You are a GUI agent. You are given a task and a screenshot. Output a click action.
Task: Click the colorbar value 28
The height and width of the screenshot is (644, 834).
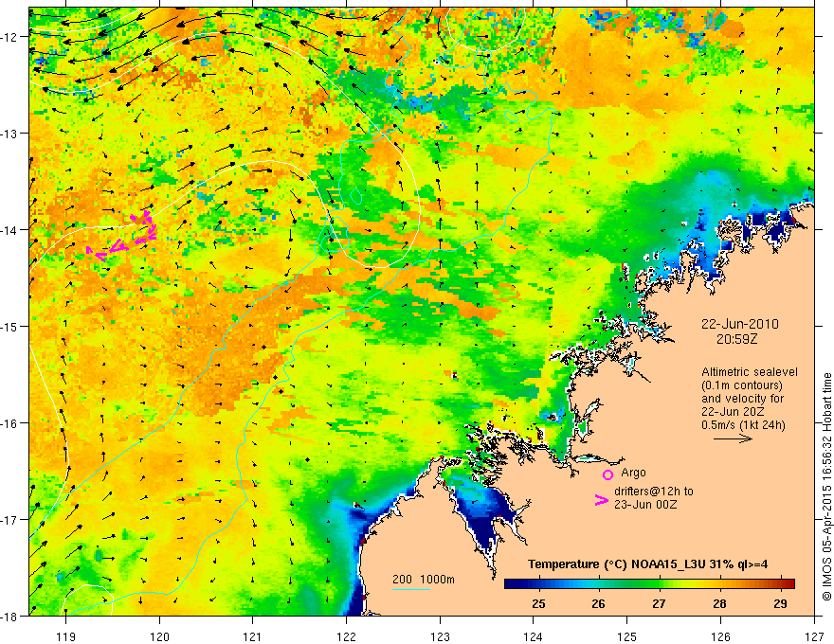[x=719, y=603]
